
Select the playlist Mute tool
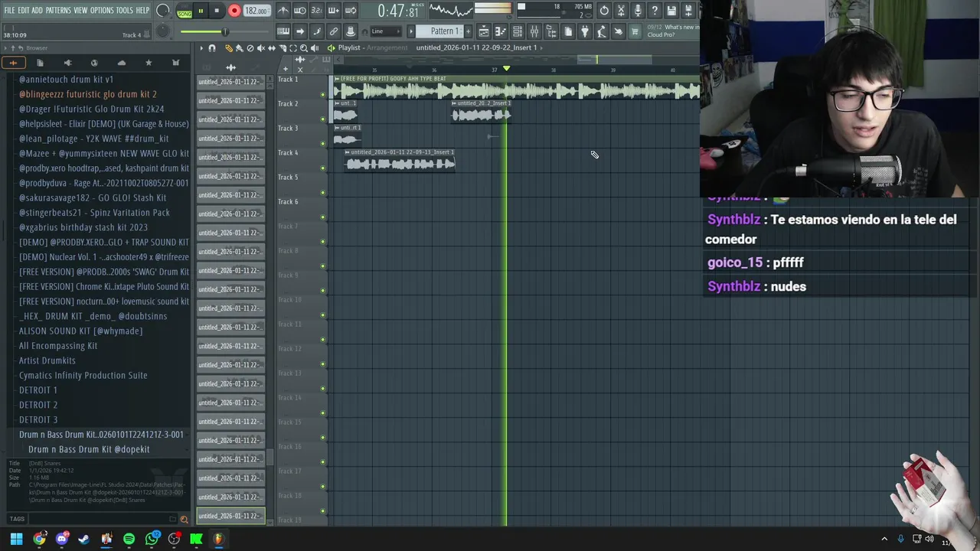tap(260, 48)
